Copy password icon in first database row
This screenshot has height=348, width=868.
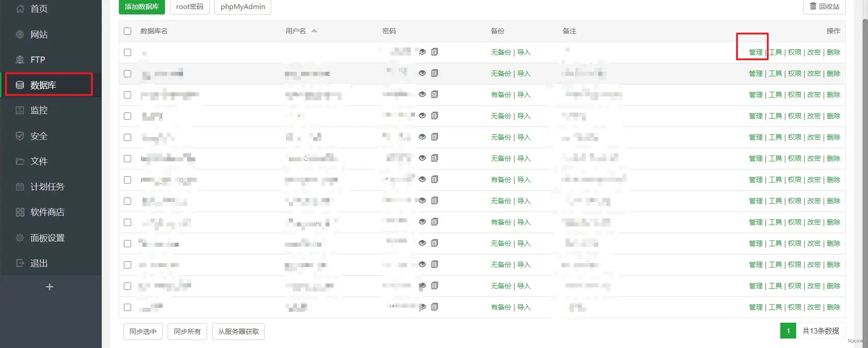(x=434, y=52)
